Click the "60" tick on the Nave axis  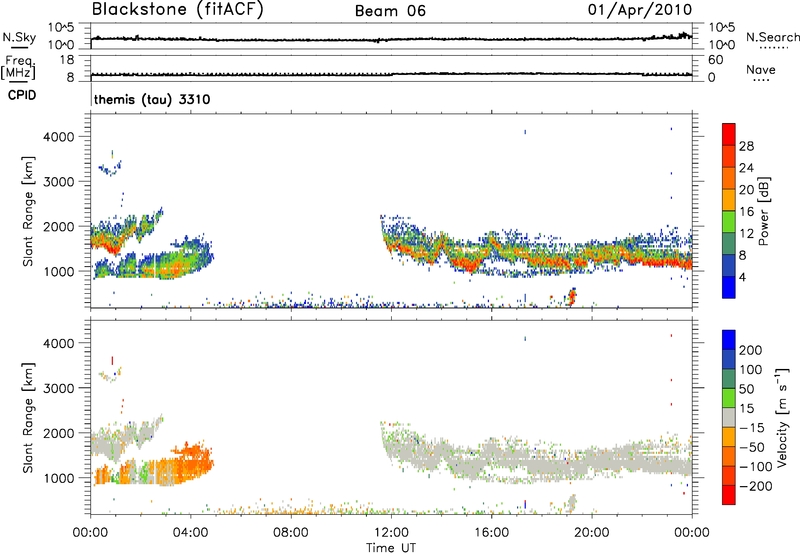coord(715,60)
